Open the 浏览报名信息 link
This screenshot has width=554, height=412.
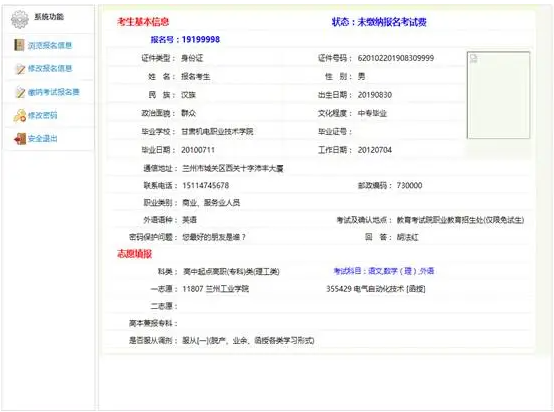(x=50, y=45)
